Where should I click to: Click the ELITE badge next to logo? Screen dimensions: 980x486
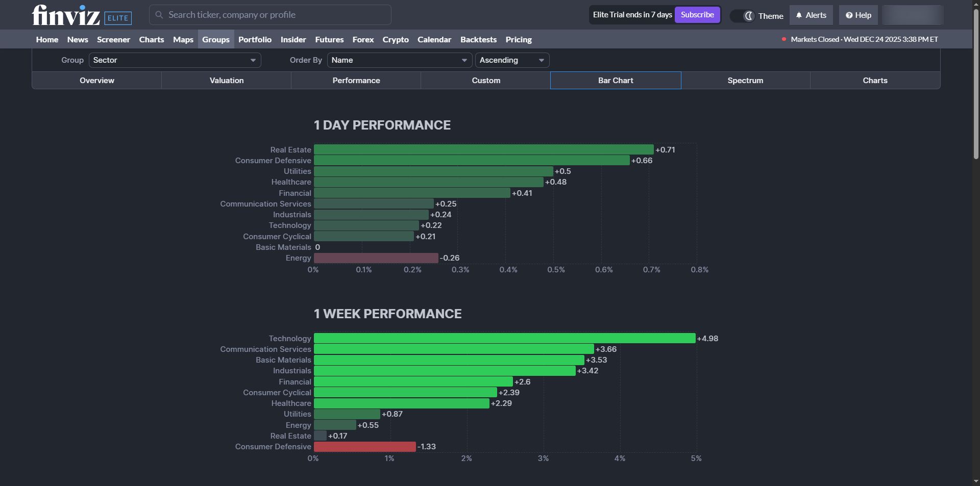(x=118, y=18)
